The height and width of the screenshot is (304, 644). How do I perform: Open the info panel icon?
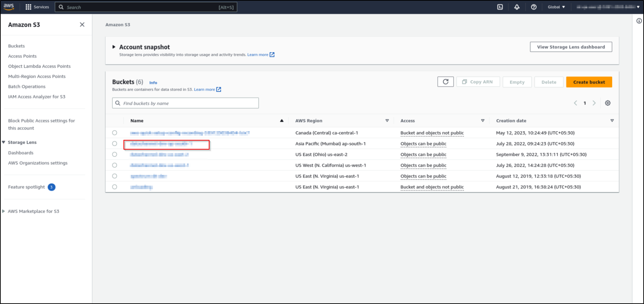point(639,21)
